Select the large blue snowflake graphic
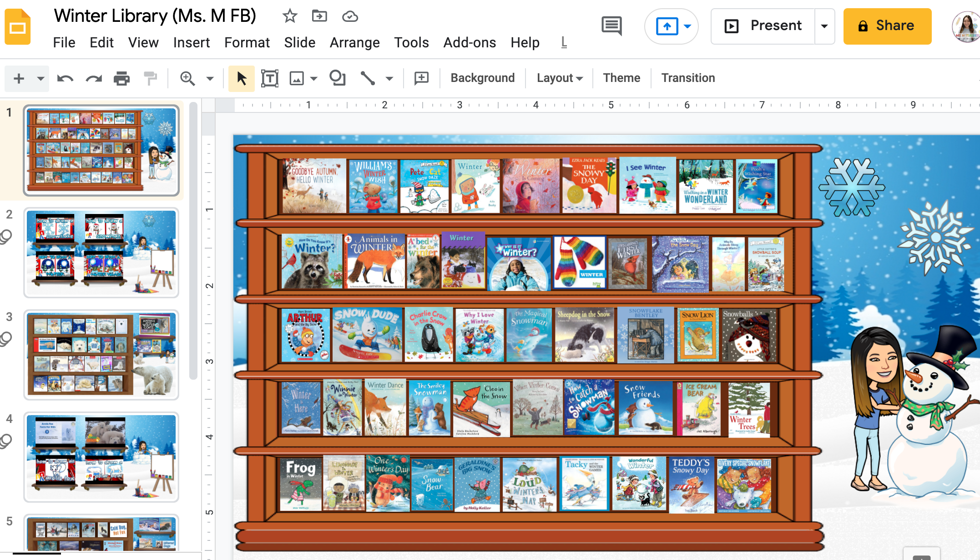 (x=851, y=187)
